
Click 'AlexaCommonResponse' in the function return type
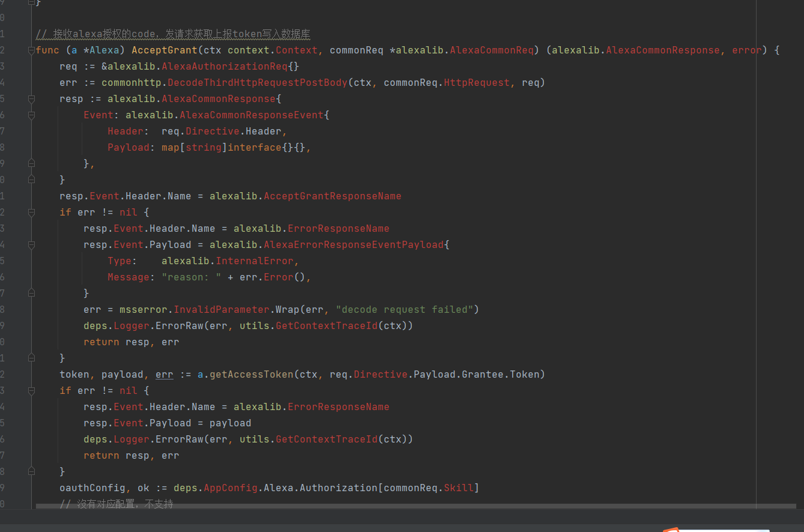pos(663,50)
